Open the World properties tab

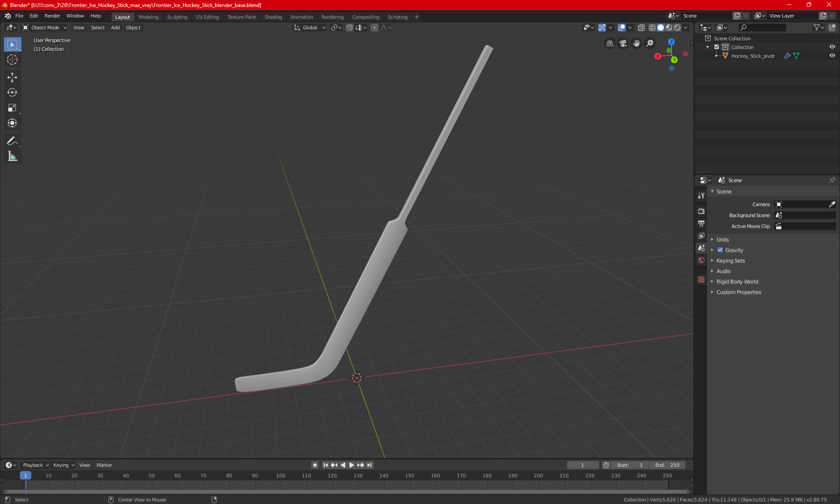pos(701,260)
